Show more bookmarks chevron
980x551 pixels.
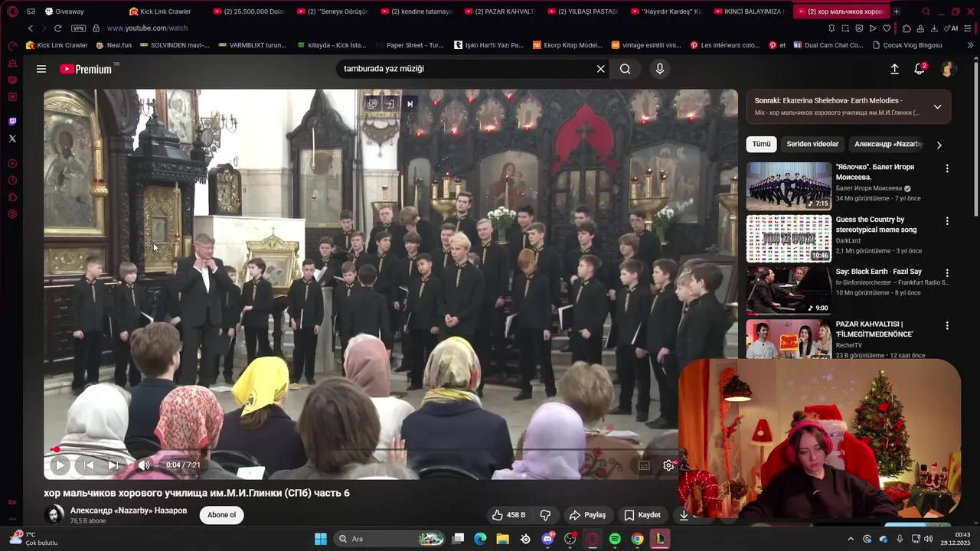(970, 45)
